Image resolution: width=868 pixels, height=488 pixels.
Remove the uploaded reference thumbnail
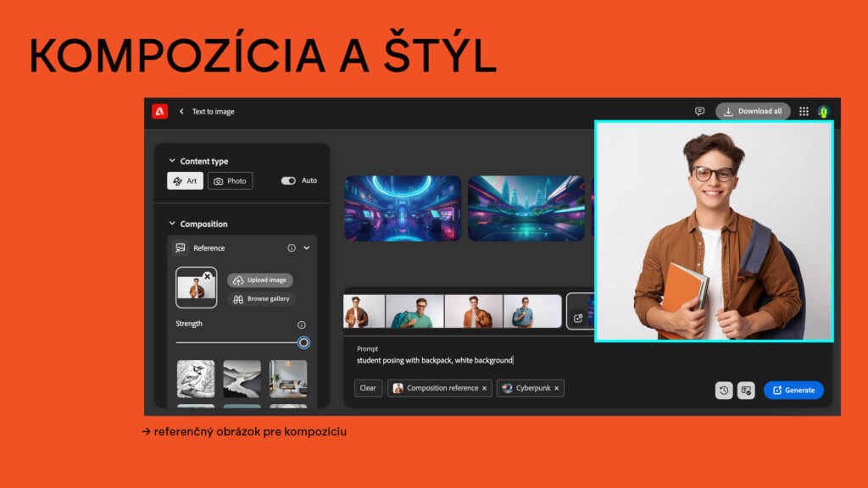(207, 276)
